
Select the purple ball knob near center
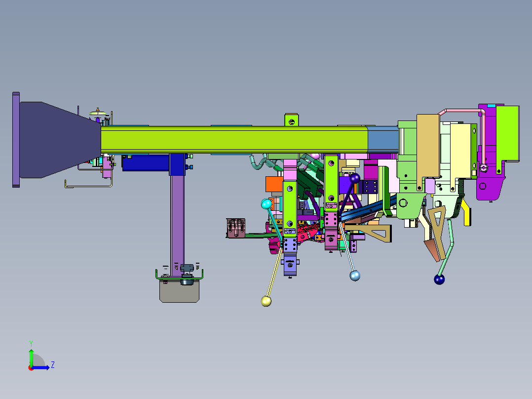tap(355, 178)
